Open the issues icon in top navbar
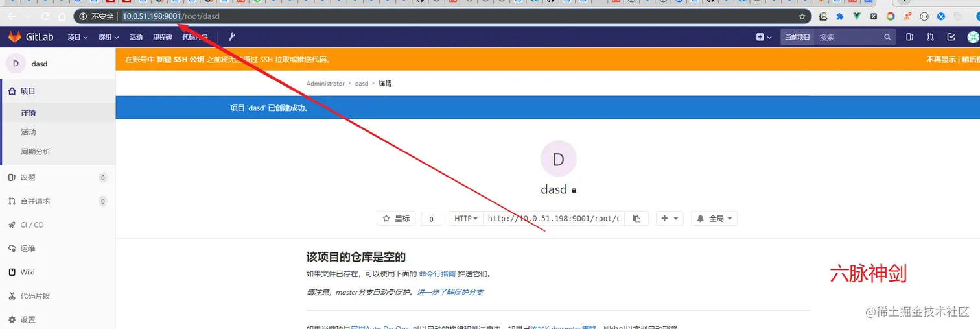The image size is (980, 329). (909, 37)
